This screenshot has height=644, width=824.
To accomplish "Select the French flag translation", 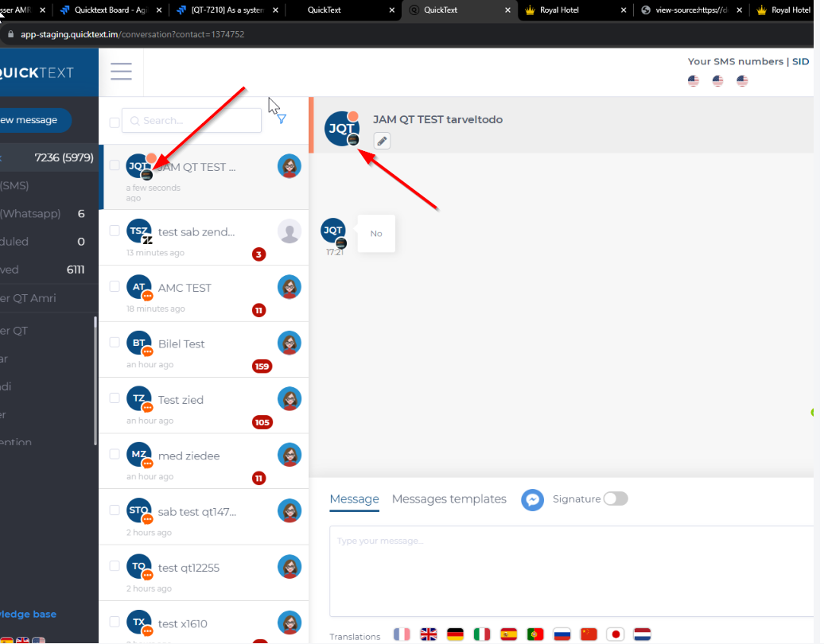I will [x=402, y=634].
